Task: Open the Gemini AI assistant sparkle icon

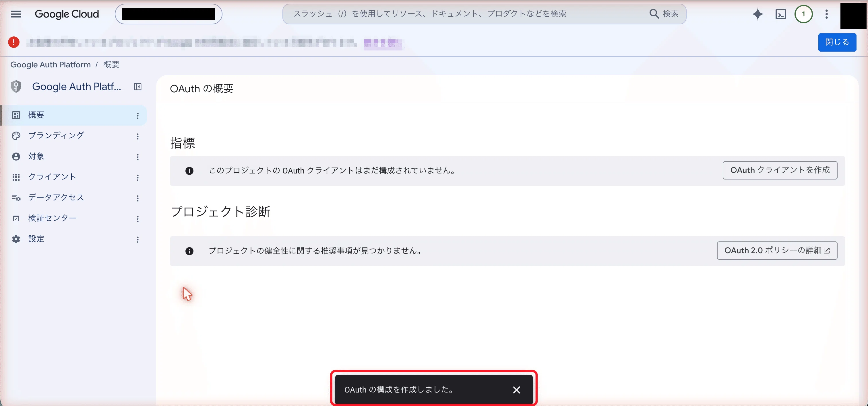Action: (x=757, y=14)
